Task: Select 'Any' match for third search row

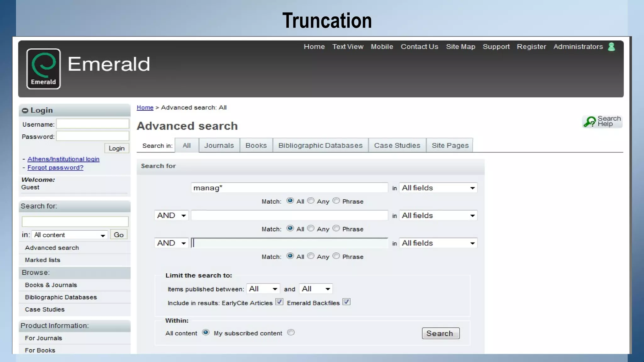Action: point(311,256)
